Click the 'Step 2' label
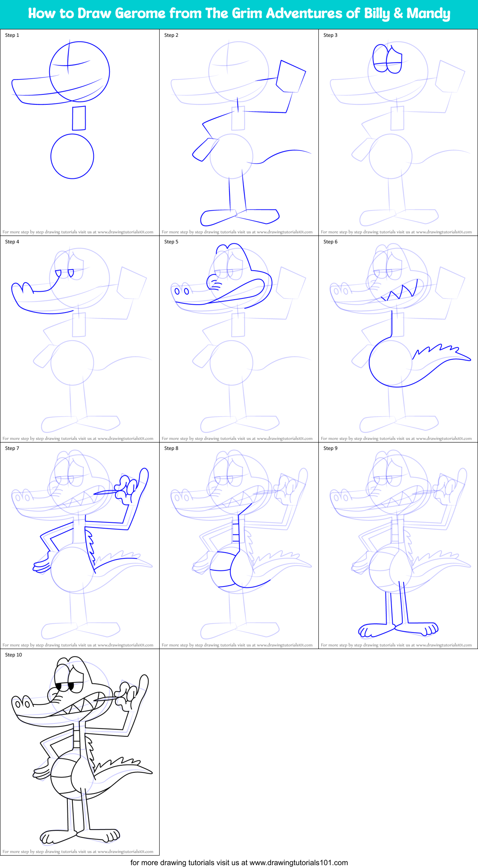This screenshot has width=478, height=868. pos(171,35)
